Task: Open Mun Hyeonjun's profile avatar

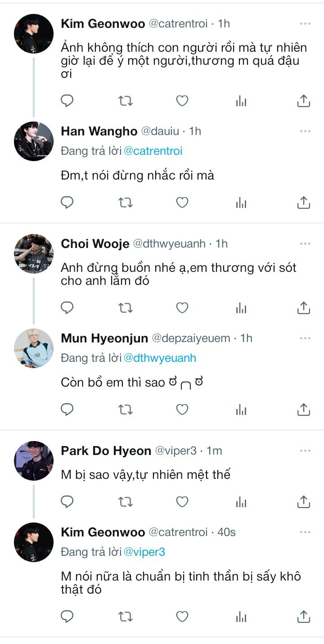Action: [34, 348]
